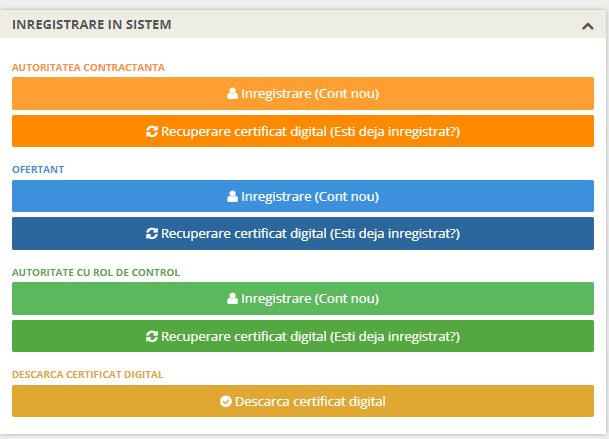Click refresh icon on dark blue Recuperare button
609x439 pixels.
pyautogui.click(x=152, y=233)
